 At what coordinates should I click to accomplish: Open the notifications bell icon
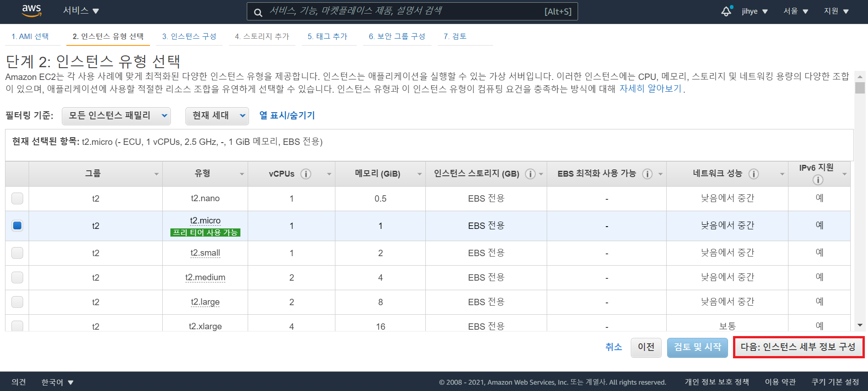tap(727, 11)
